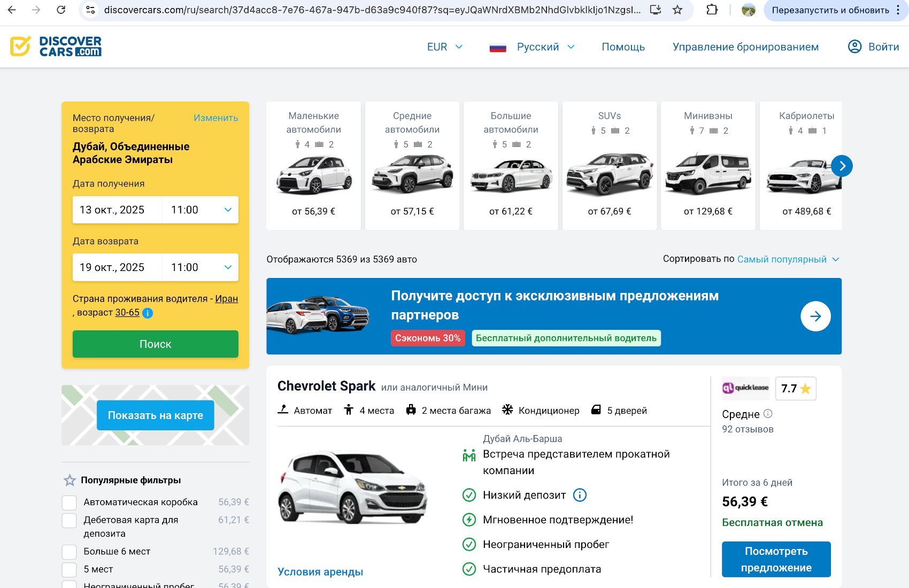Check the 5 мест filter
The image size is (909, 588).
pos(70,570)
